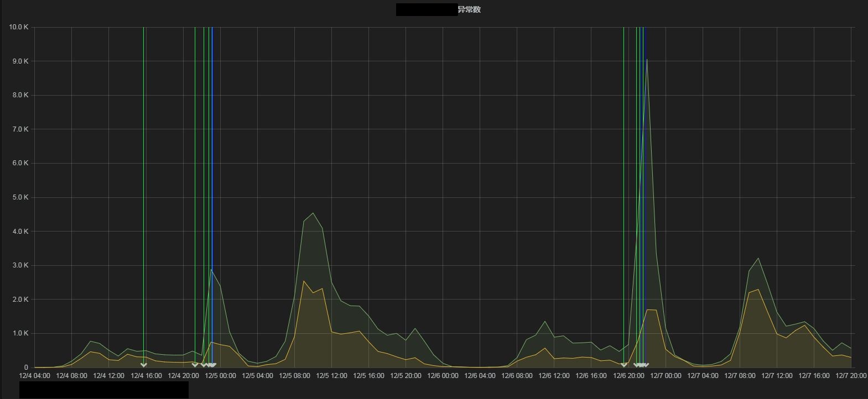The image size is (868, 399).
Task: Click the 8.0 K y-axis label
Action: click(20, 95)
